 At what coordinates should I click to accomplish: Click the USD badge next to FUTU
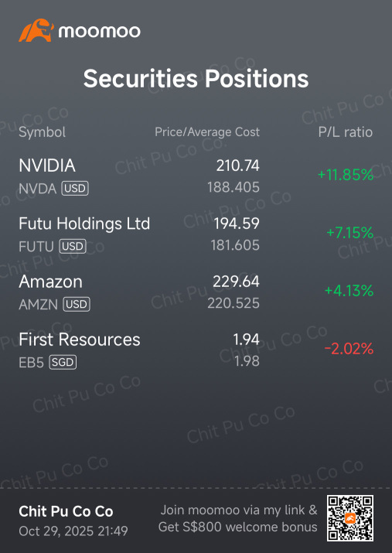73,246
